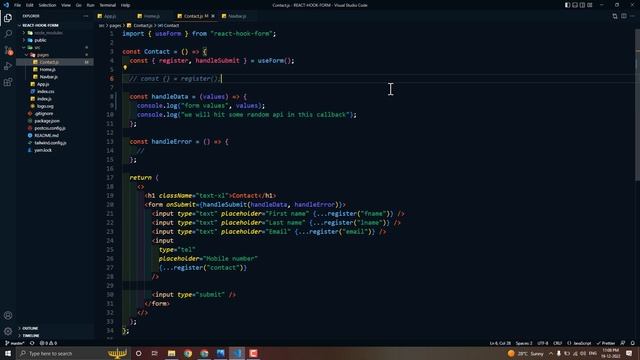Open the Run menu

coord(90,5)
